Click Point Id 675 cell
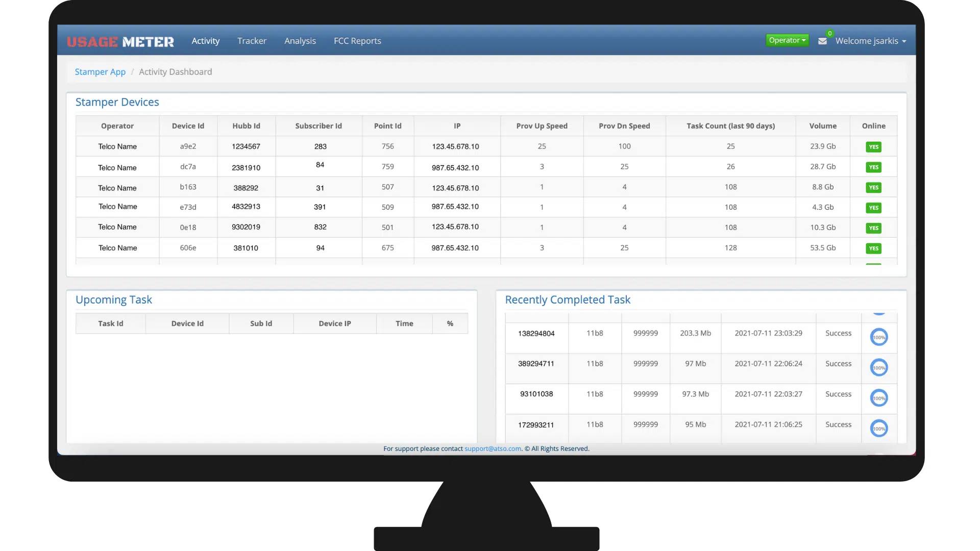 coord(388,248)
